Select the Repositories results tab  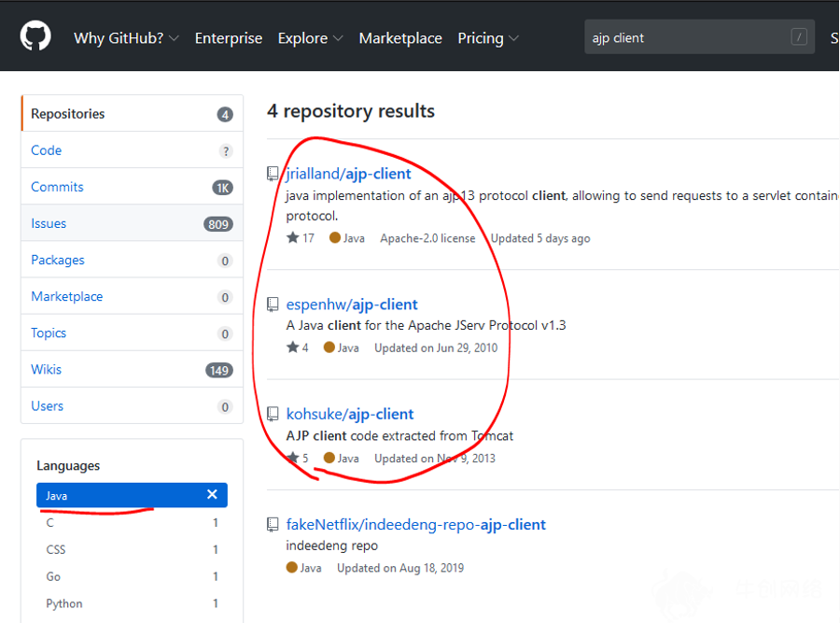[132, 114]
